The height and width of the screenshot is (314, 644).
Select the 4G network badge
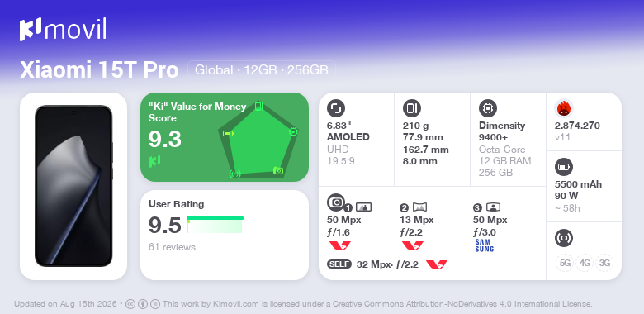pyautogui.click(x=585, y=263)
